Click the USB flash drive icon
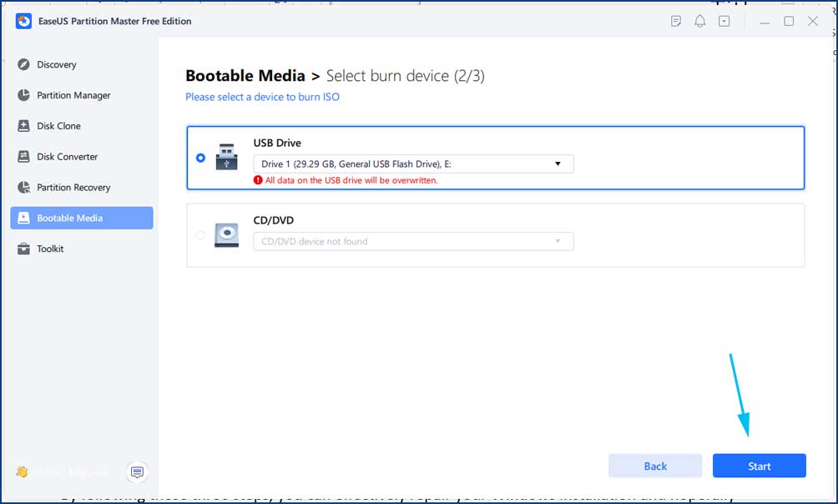Image resolution: width=838 pixels, height=504 pixels. (x=226, y=157)
